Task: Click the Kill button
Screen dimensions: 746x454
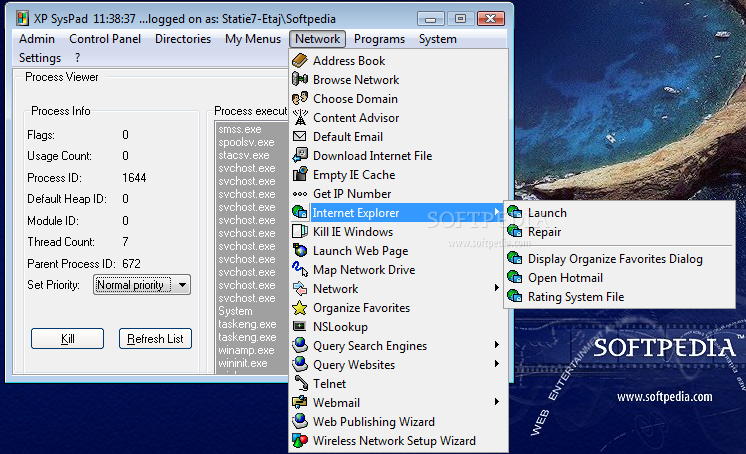Action: (x=68, y=338)
